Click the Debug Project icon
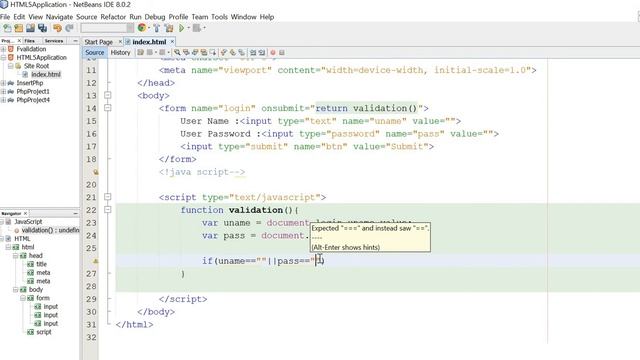The height and width of the screenshot is (360, 640). tap(197, 28)
